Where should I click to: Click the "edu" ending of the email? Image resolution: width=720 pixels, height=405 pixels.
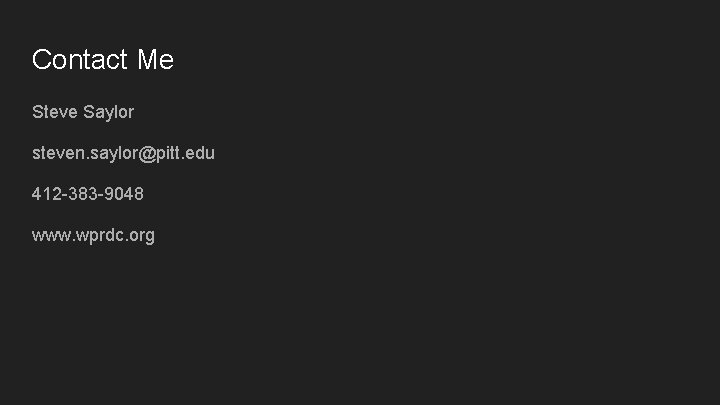tap(201, 154)
